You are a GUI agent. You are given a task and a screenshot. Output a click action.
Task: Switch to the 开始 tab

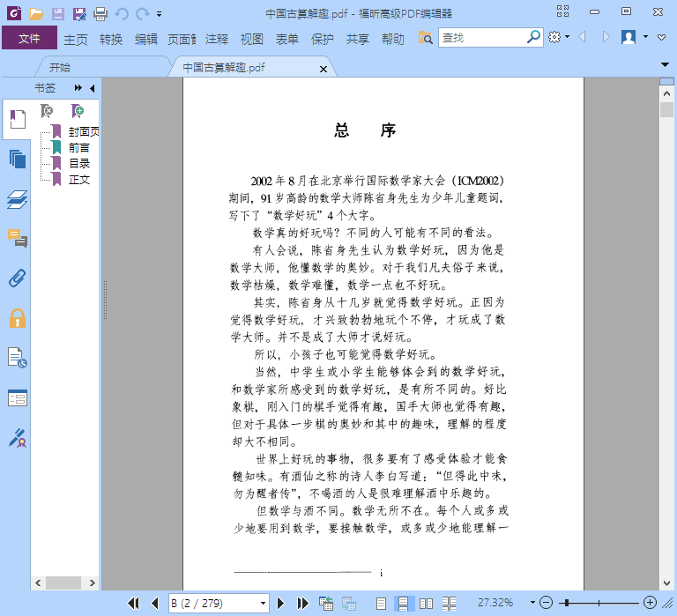coord(60,68)
